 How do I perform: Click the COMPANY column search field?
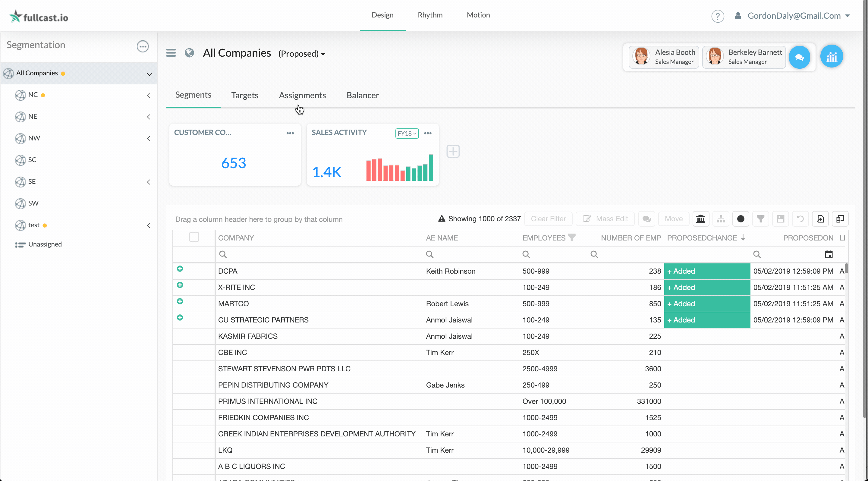[319, 254]
